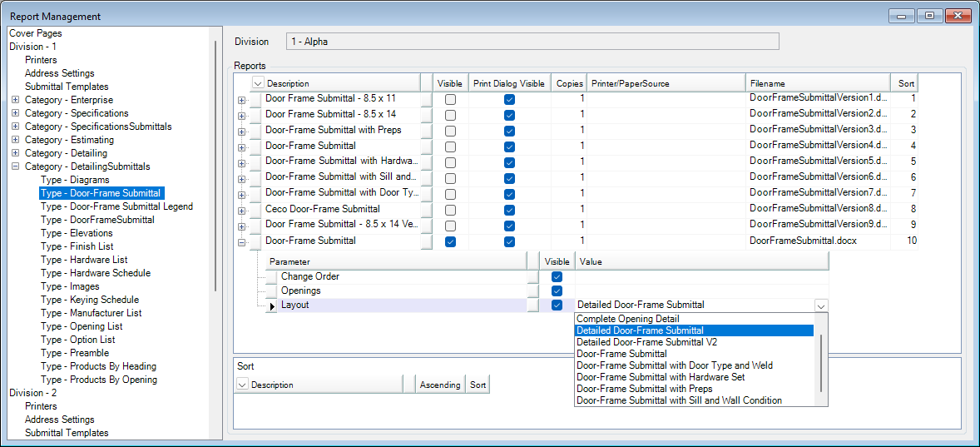The image size is (980, 447).
Task: Toggle Visible checkbox for Change Order parameter
Action: click(557, 276)
